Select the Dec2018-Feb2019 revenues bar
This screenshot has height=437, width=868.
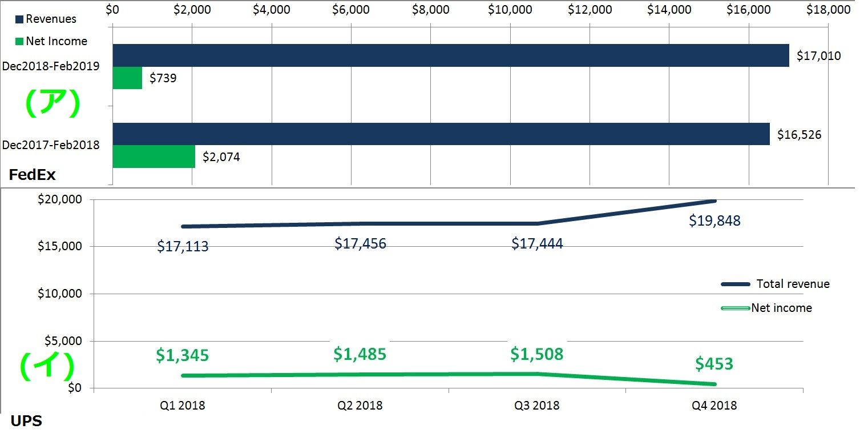(x=450, y=55)
